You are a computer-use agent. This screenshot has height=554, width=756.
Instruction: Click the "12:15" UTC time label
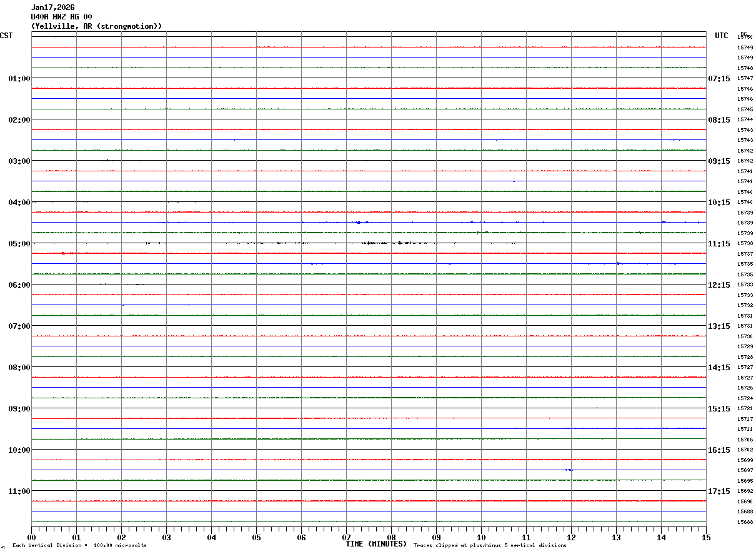(719, 285)
